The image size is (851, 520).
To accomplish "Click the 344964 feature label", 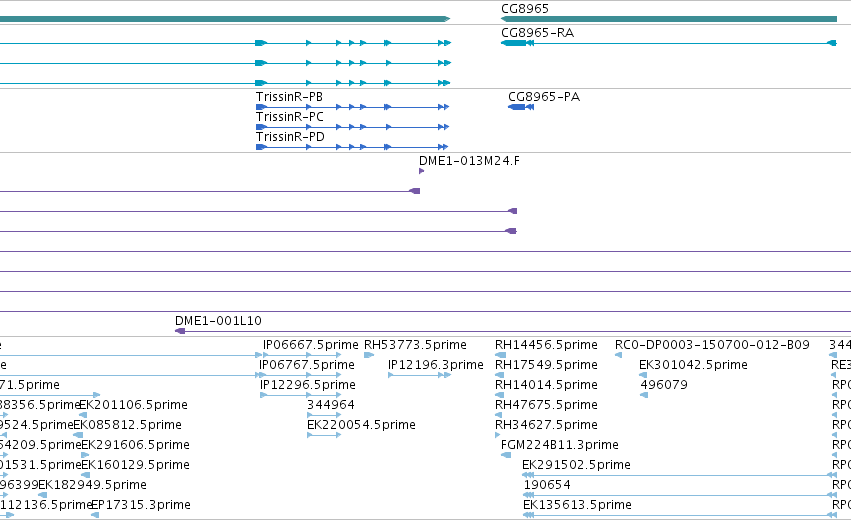I will point(331,405).
